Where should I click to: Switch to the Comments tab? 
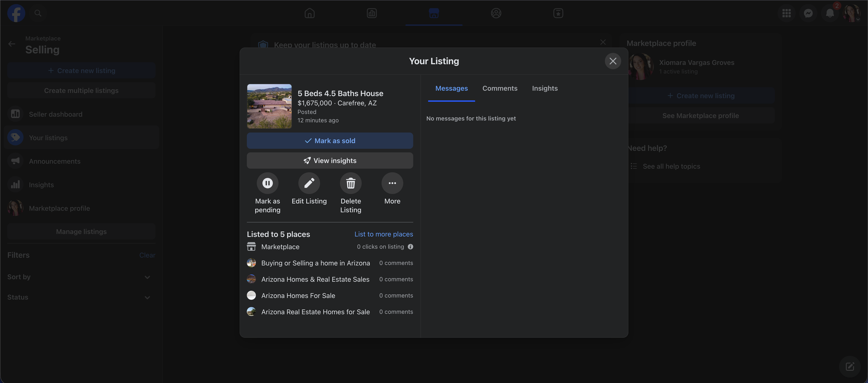coord(500,88)
